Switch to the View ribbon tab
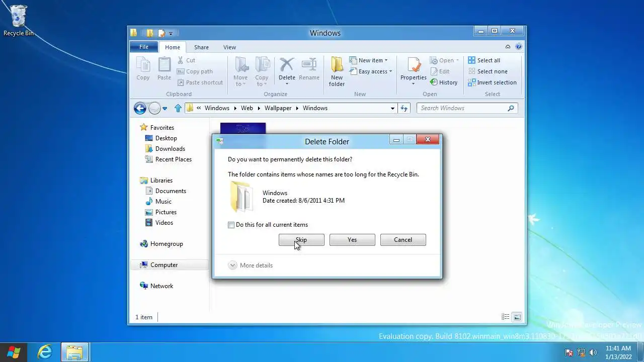The image size is (644, 362). click(x=229, y=47)
